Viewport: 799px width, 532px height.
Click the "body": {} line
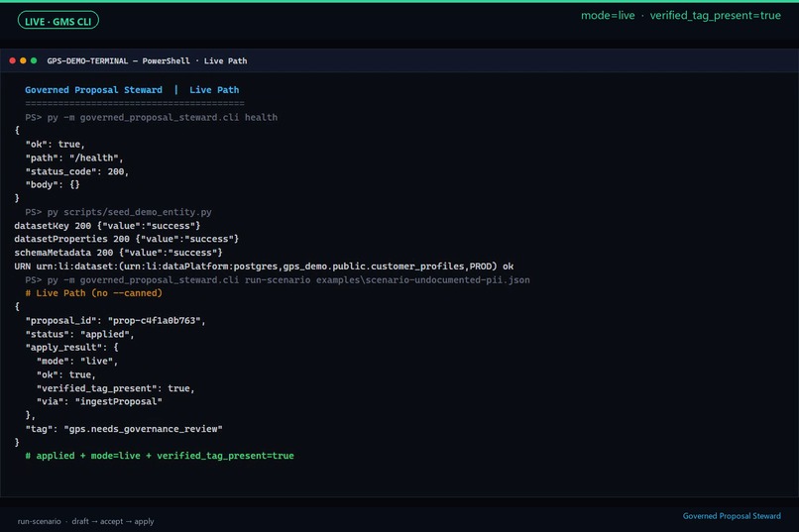tap(53, 185)
